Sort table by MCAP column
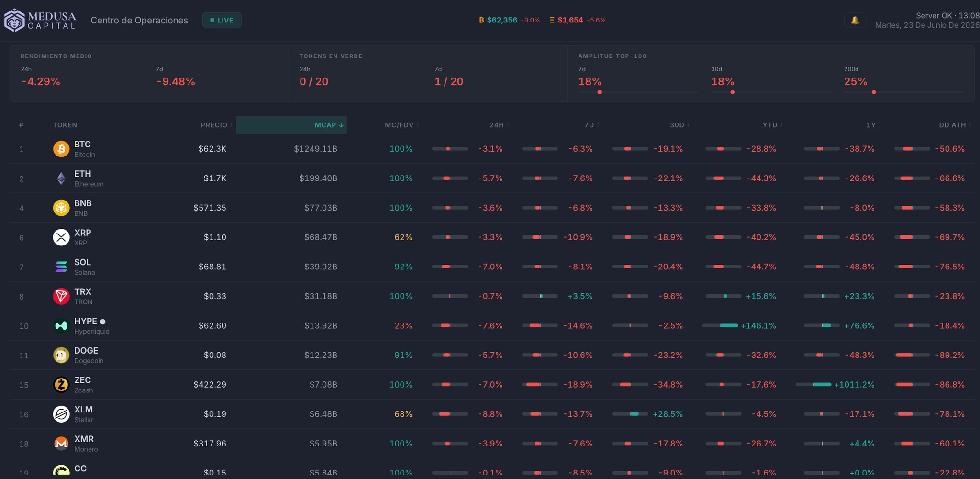 (291, 125)
